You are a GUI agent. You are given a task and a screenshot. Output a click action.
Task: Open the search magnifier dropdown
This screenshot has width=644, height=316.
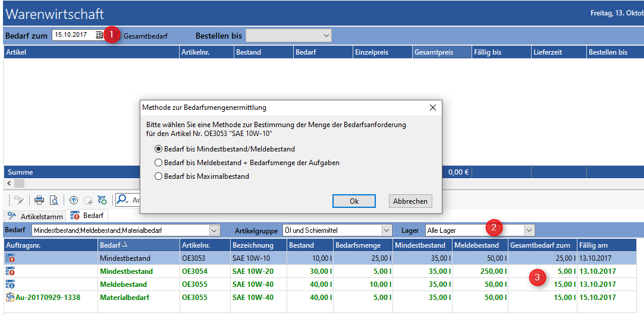[122, 200]
